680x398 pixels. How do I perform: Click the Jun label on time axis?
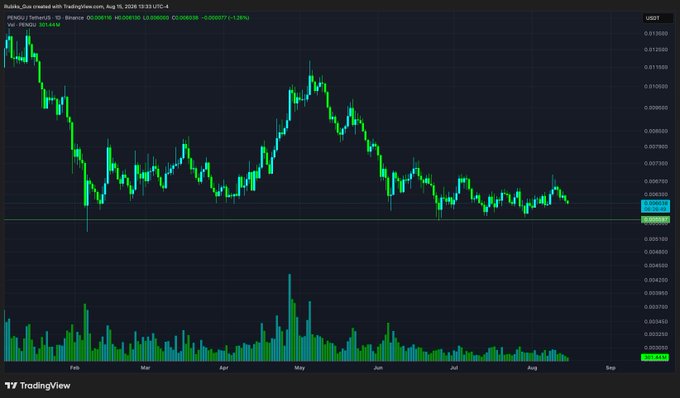(x=378, y=368)
